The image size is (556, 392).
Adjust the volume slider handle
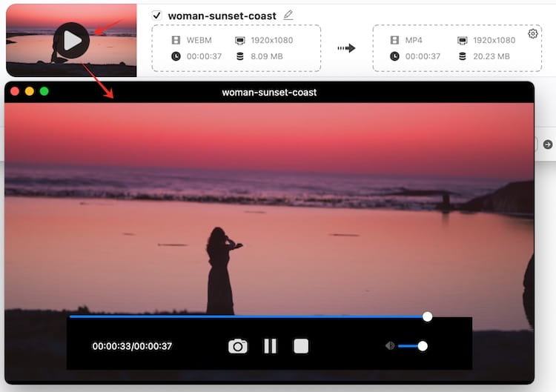coord(423,346)
